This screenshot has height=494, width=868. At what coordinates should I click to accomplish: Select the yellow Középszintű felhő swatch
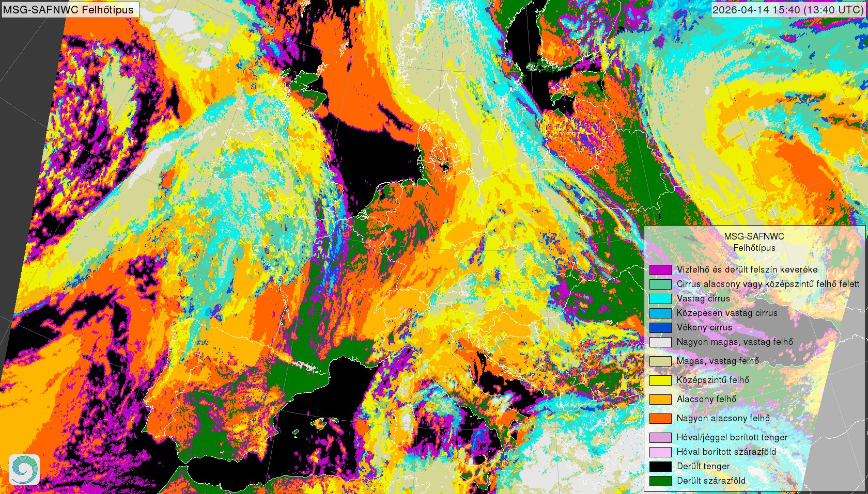[660, 380]
